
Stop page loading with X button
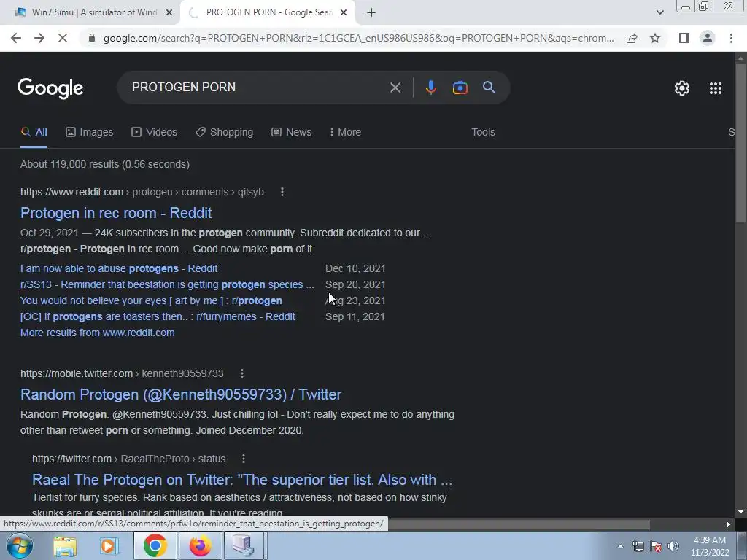pos(63,38)
